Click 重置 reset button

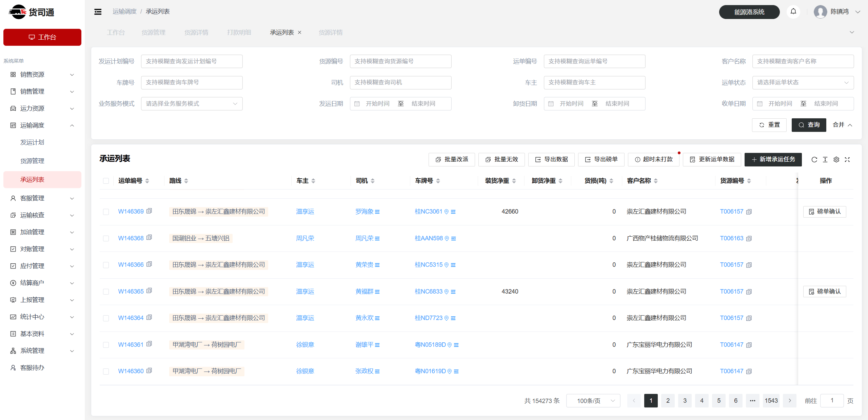(769, 125)
